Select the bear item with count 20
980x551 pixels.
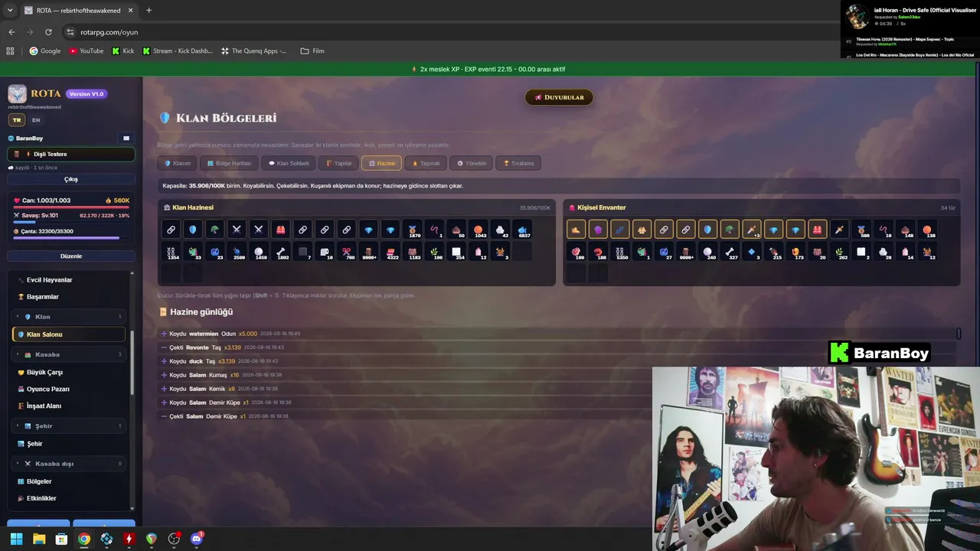click(818, 252)
